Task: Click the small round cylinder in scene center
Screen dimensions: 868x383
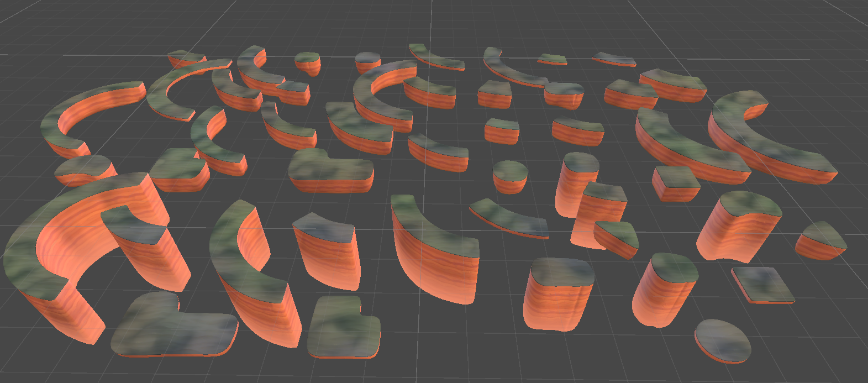Action: 509,176
